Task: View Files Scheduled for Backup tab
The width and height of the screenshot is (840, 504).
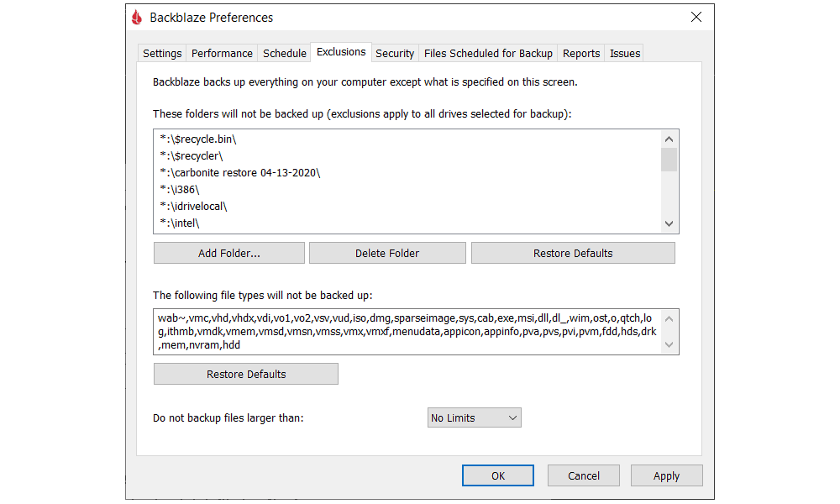Action: click(488, 54)
